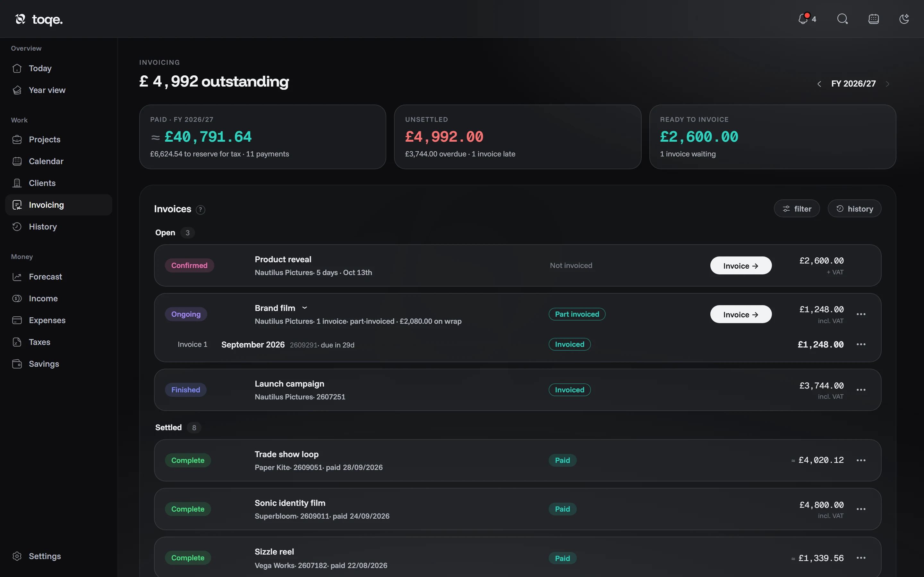Go to previous financial year arrow
Image resolution: width=924 pixels, height=577 pixels.
pyautogui.click(x=819, y=84)
